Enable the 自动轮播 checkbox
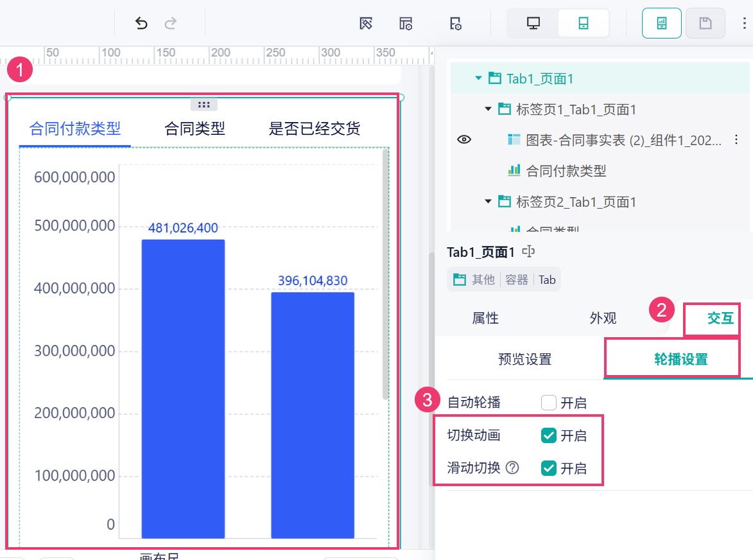Screen dimensions: 753x560 (548, 403)
